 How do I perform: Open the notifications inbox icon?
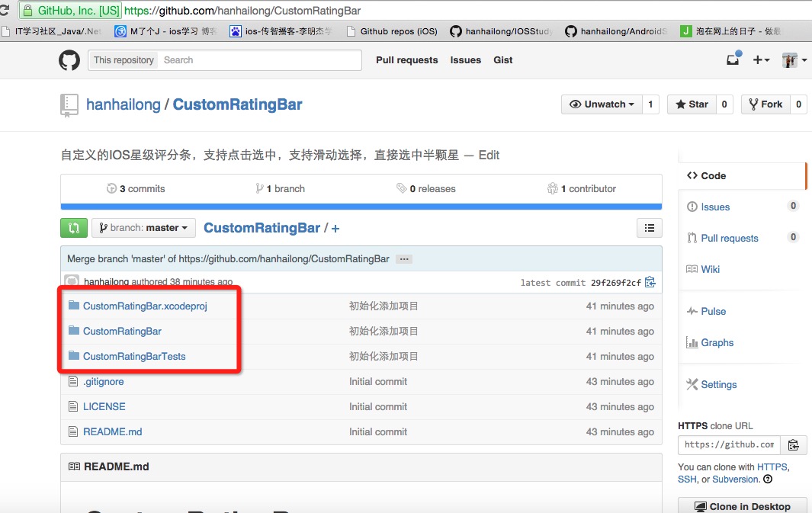[733, 59]
